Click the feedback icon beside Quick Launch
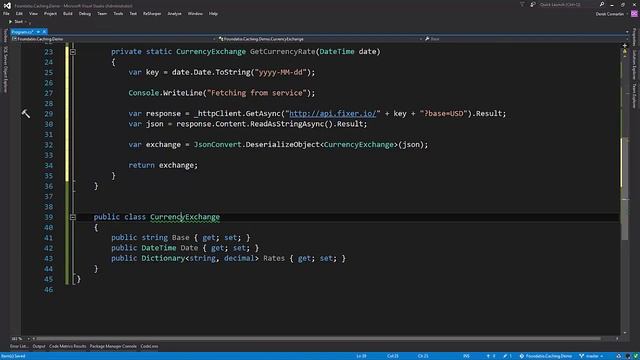The width and height of the screenshot is (640, 360). (533, 4)
